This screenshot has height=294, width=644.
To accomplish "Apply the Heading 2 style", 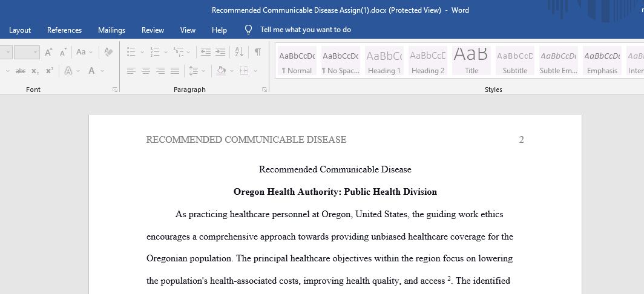I will click(427, 60).
